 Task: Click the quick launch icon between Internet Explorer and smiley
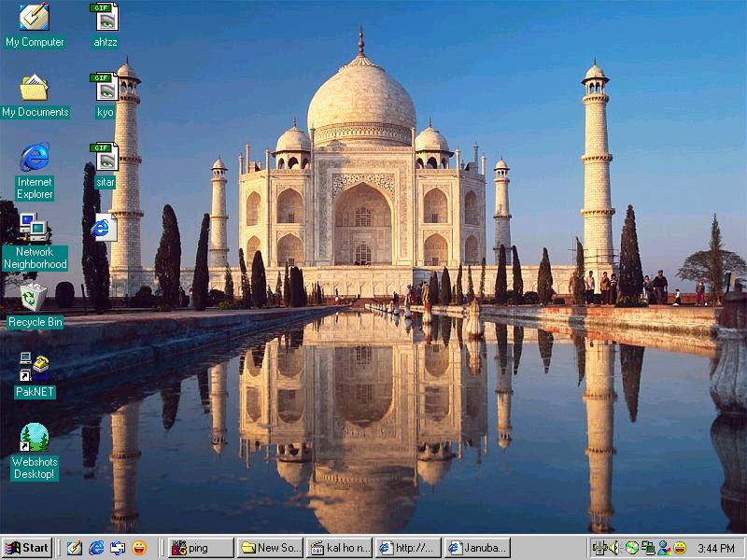[x=118, y=548]
